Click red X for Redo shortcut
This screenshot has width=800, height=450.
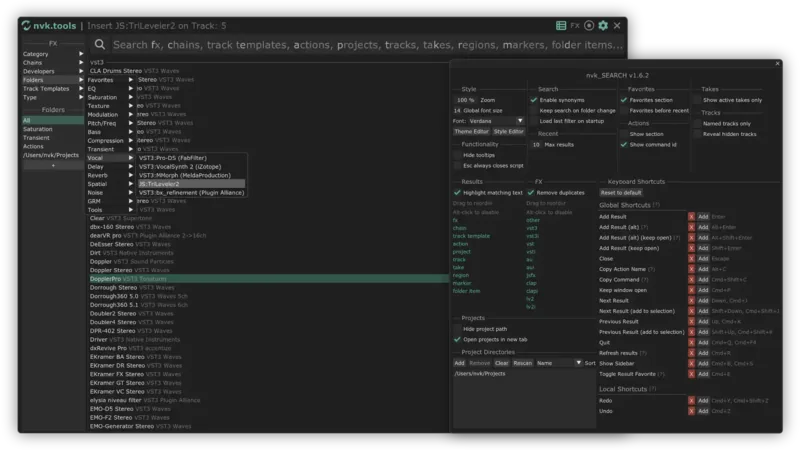click(x=691, y=401)
